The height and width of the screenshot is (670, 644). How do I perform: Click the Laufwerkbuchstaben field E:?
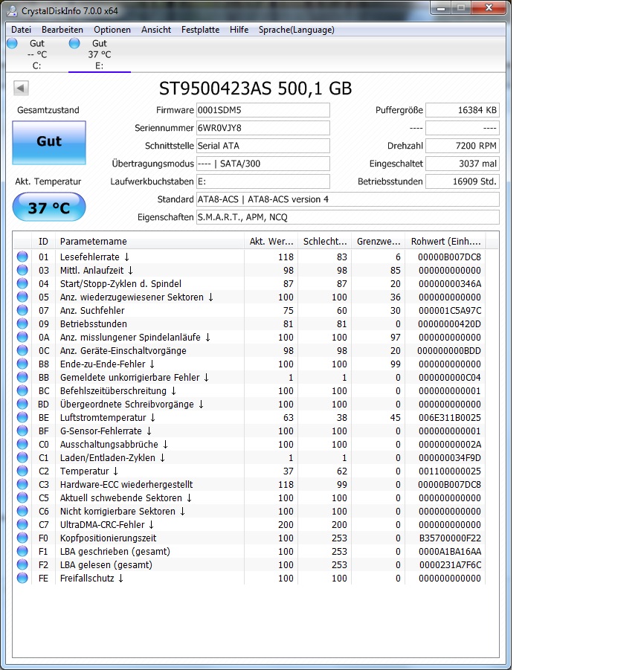click(x=263, y=181)
